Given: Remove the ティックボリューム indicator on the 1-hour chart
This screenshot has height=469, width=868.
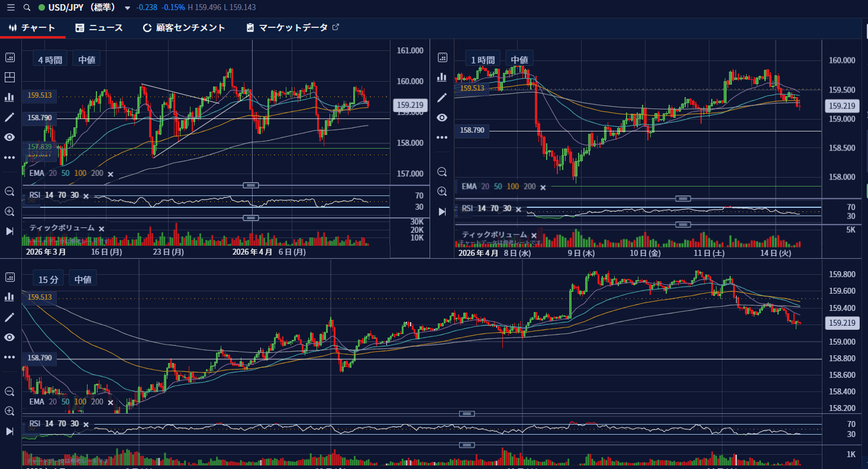Looking at the screenshot, I should tap(534, 235).
